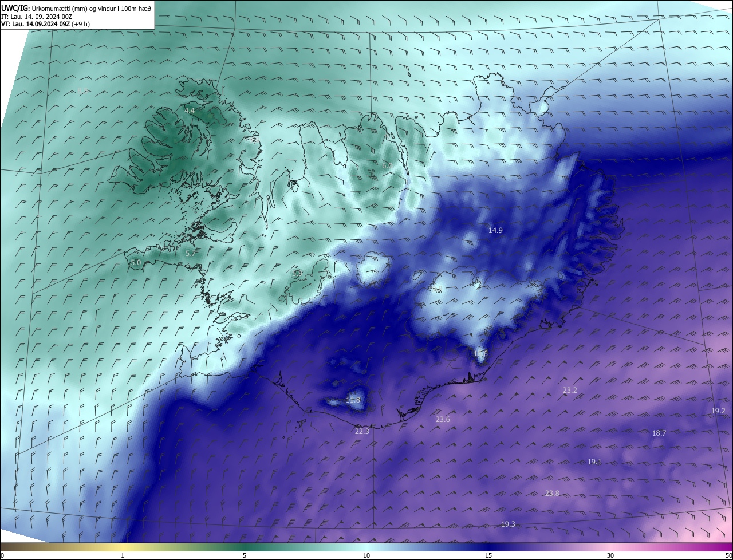Click the color scale tick label 30

[x=610, y=555]
